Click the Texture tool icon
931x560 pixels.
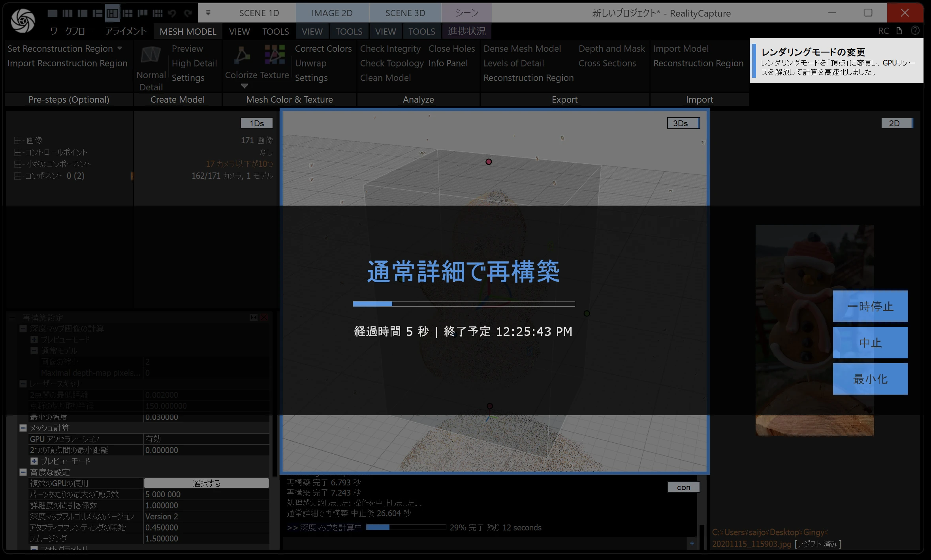(275, 54)
